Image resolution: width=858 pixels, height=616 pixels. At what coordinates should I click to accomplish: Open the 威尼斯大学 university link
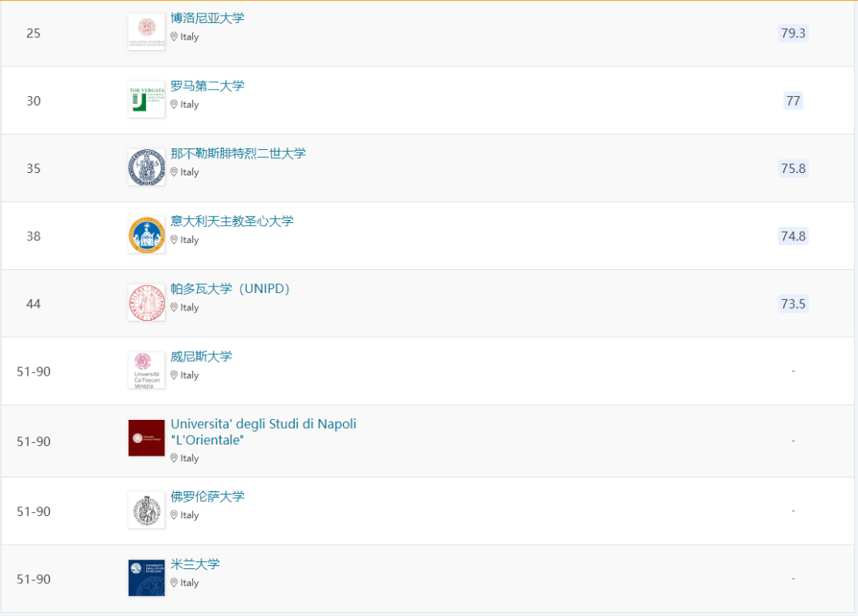(201, 357)
